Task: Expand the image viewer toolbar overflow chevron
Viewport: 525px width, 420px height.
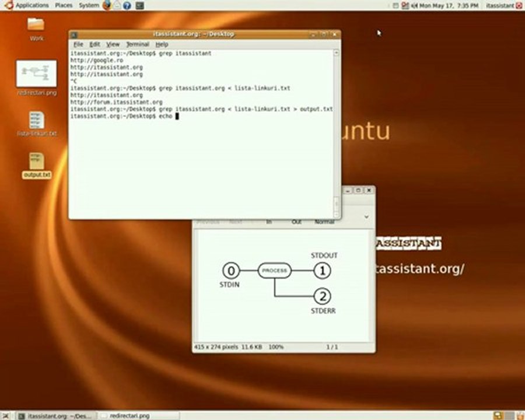Action: click(x=366, y=216)
